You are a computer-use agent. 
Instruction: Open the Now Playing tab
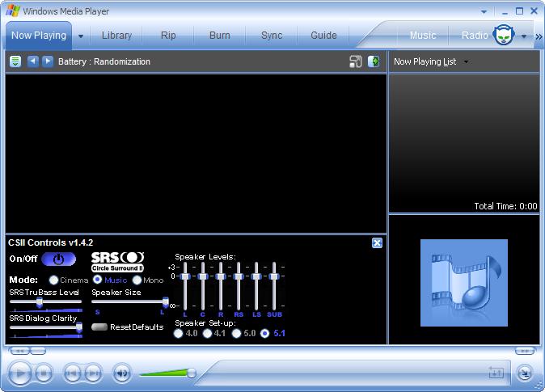tap(39, 36)
